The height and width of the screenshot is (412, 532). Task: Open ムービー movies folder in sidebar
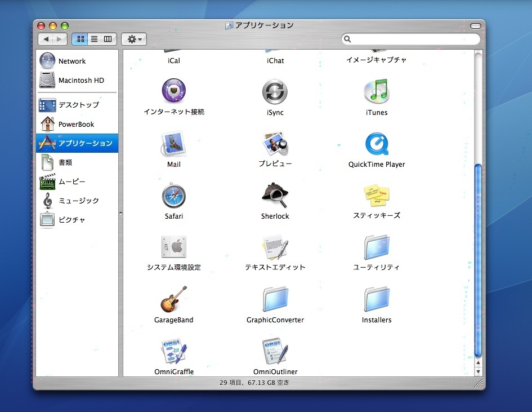[77, 181]
